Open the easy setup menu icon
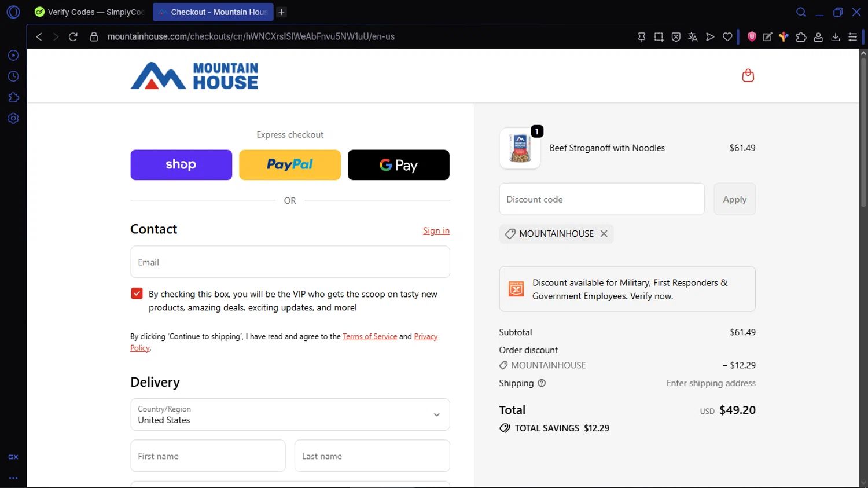Screen dimensions: 868x488 pos(852,36)
